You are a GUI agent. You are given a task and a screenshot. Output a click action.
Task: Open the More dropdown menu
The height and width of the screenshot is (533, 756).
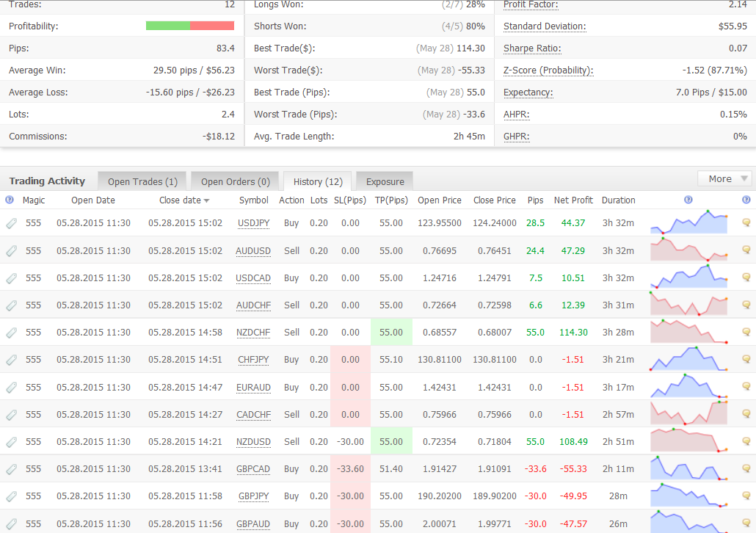click(726, 179)
